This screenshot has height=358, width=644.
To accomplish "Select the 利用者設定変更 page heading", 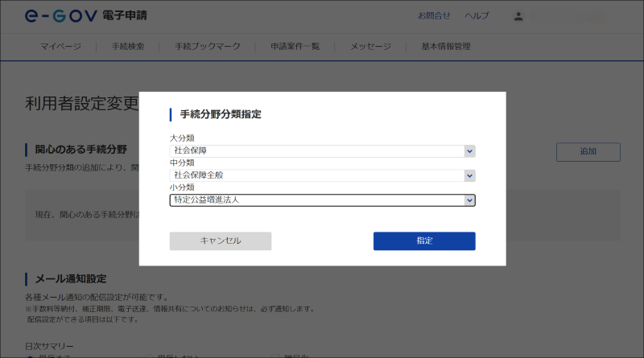I will (x=82, y=104).
